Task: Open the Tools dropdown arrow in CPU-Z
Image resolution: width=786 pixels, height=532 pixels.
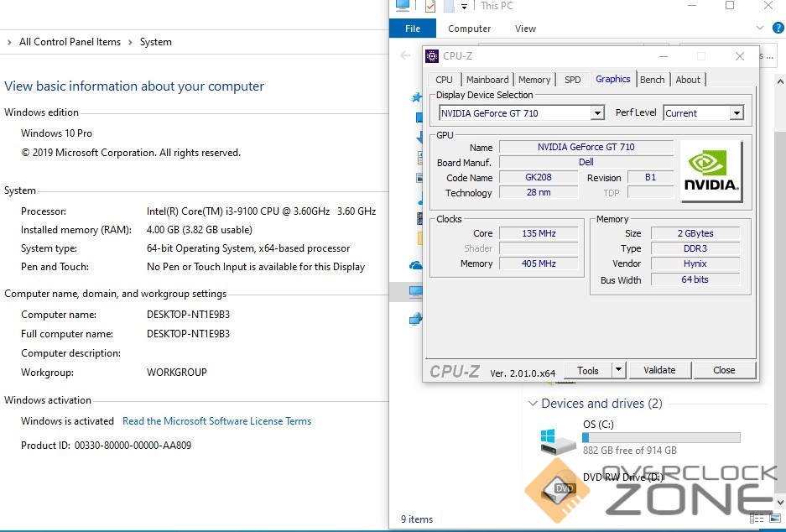Action: (x=618, y=370)
